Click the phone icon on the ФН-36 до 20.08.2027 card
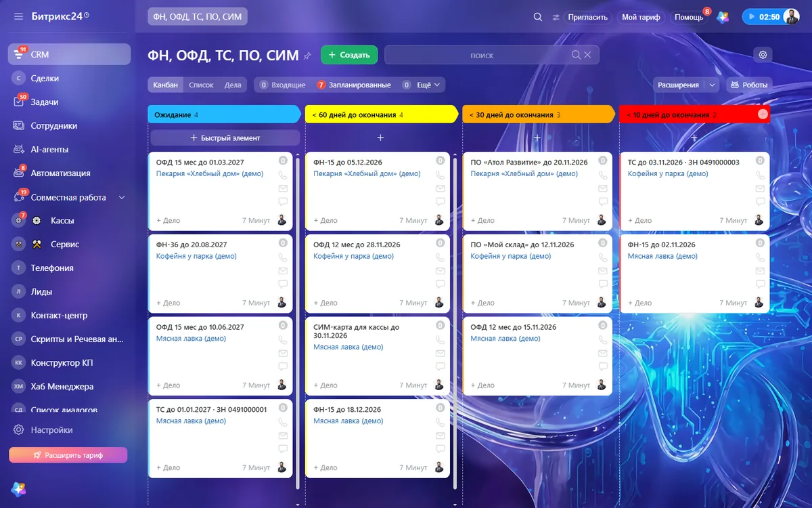The height and width of the screenshot is (508, 812). click(x=283, y=257)
